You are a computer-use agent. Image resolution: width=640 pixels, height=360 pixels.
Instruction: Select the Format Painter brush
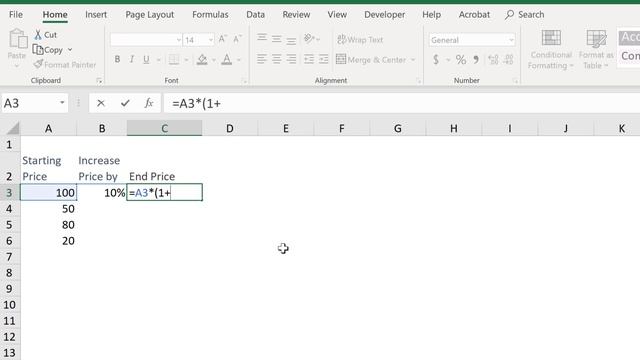click(x=38, y=64)
